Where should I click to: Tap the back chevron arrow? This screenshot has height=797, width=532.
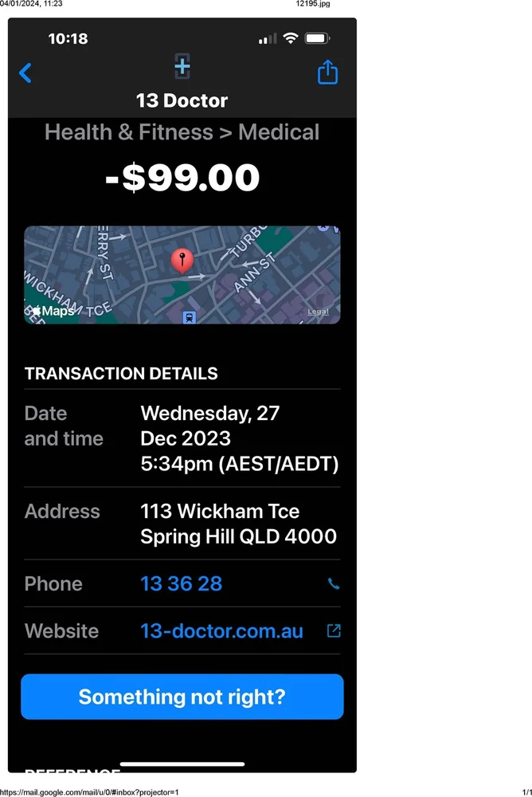[25, 73]
